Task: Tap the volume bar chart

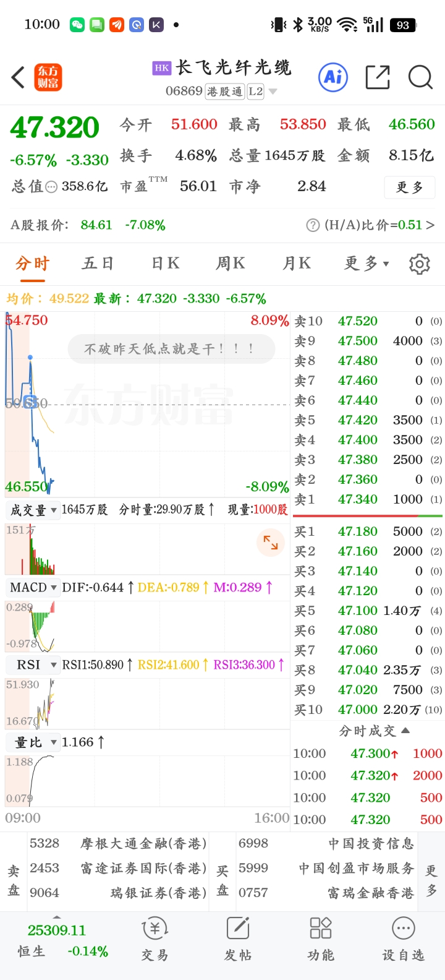Action: click(x=147, y=549)
